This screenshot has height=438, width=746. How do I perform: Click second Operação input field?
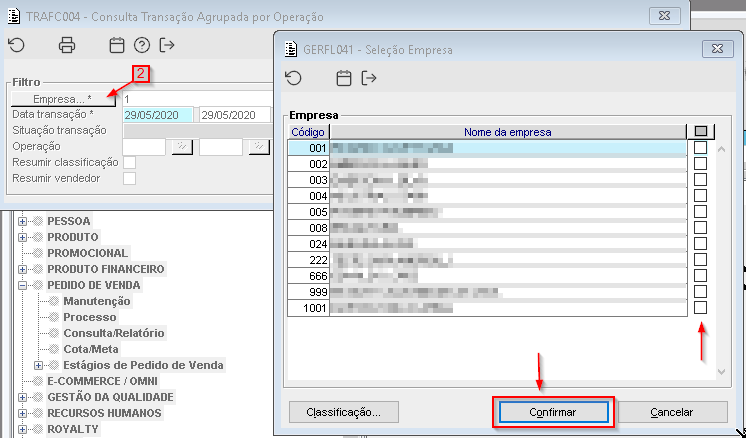(x=221, y=146)
